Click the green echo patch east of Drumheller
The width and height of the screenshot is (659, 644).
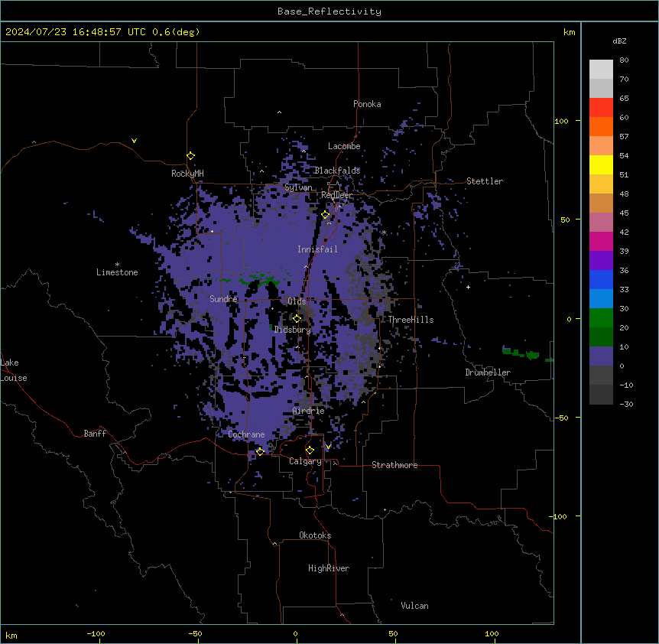tap(521, 353)
